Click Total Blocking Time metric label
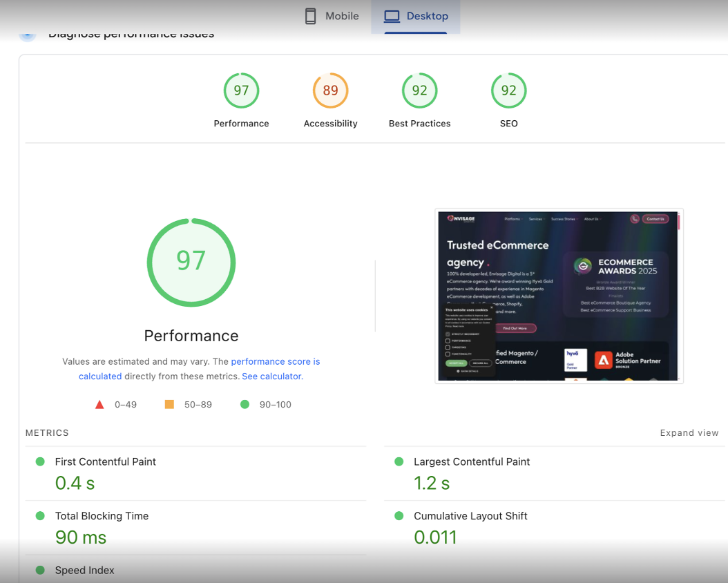Image resolution: width=728 pixels, height=583 pixels. pyautogui.click(x=102, y=516)
